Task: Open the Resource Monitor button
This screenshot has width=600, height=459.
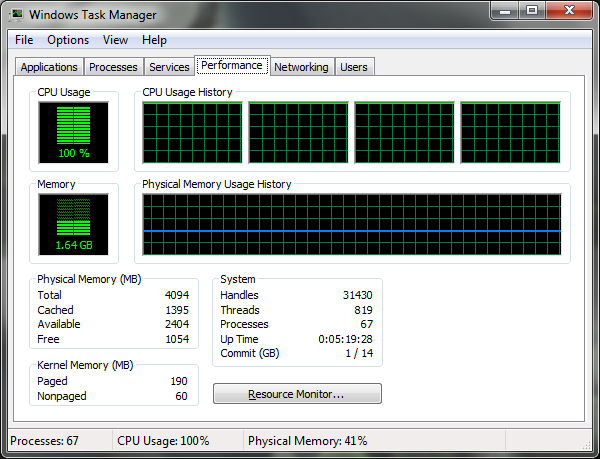Action: point(297,394)
